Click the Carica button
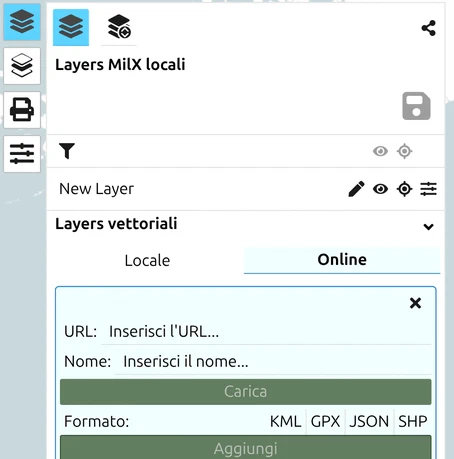Viewport: 454px width, 459px height. (x=246, y=392)
